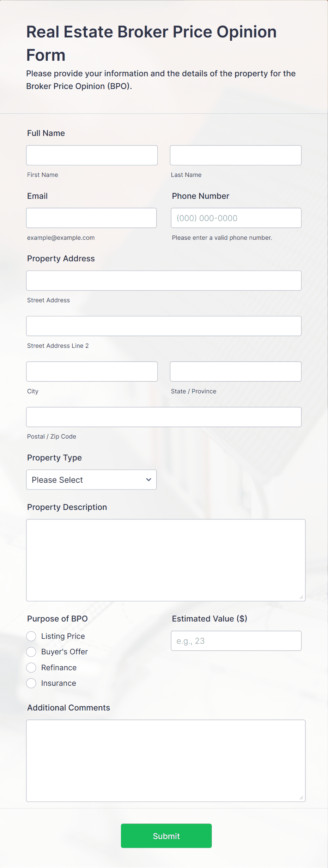Click the Last Name input field
Screen dimensions: 328x868
[x=236, y=155]
